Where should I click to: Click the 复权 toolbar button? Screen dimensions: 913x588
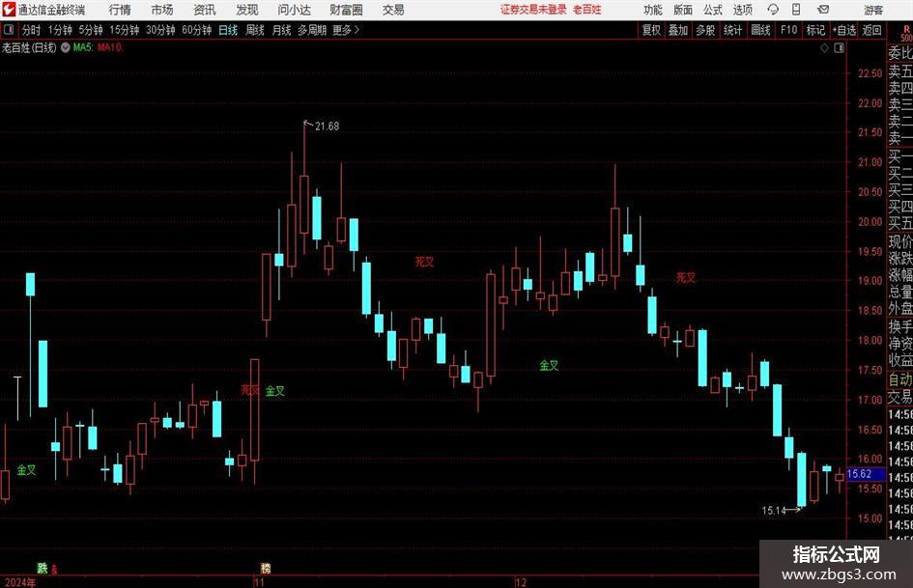pos(651,30)
